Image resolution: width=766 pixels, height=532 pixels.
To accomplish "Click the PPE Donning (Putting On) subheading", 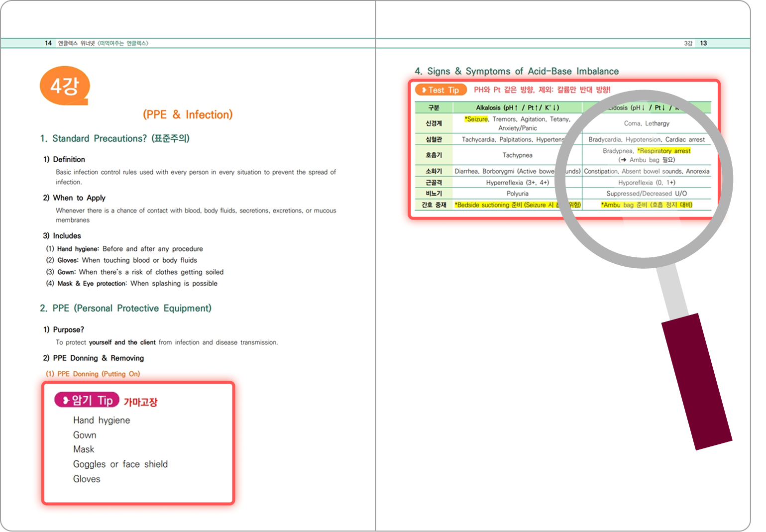I will tap(93, 374).
